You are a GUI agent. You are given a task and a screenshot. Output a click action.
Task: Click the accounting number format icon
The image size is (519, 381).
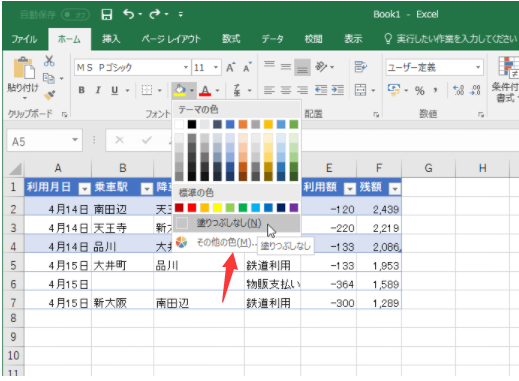pos(394,90)
